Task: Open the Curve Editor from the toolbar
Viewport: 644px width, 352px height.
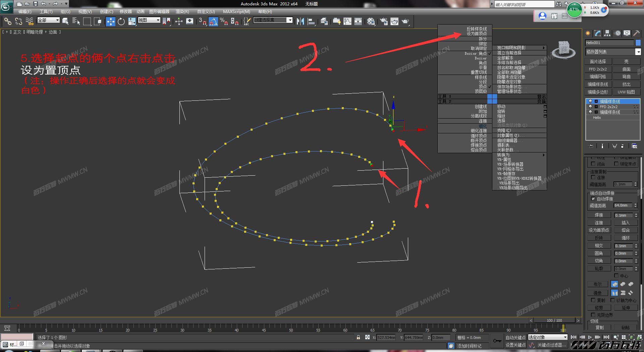Action: pos(347,21)
